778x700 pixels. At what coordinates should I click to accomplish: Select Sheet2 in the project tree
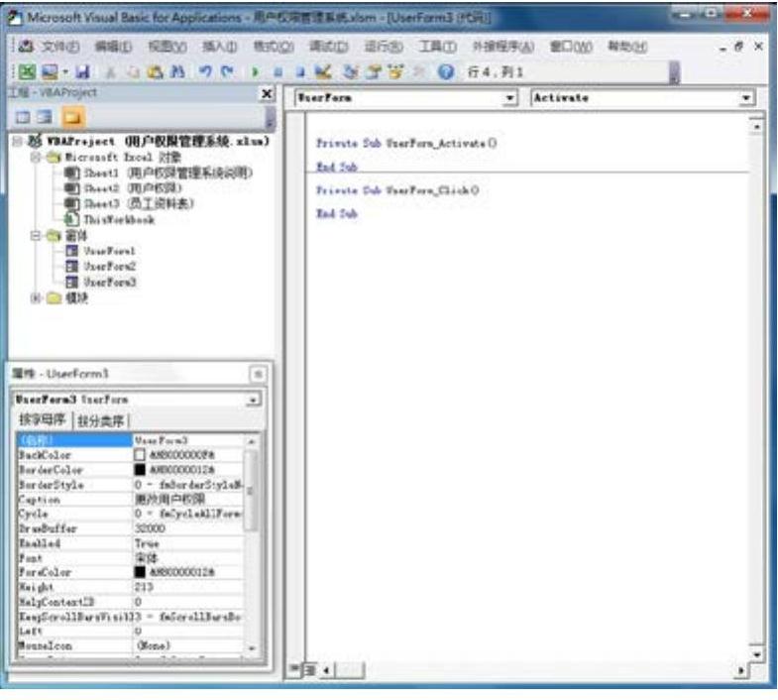point(124,188)
